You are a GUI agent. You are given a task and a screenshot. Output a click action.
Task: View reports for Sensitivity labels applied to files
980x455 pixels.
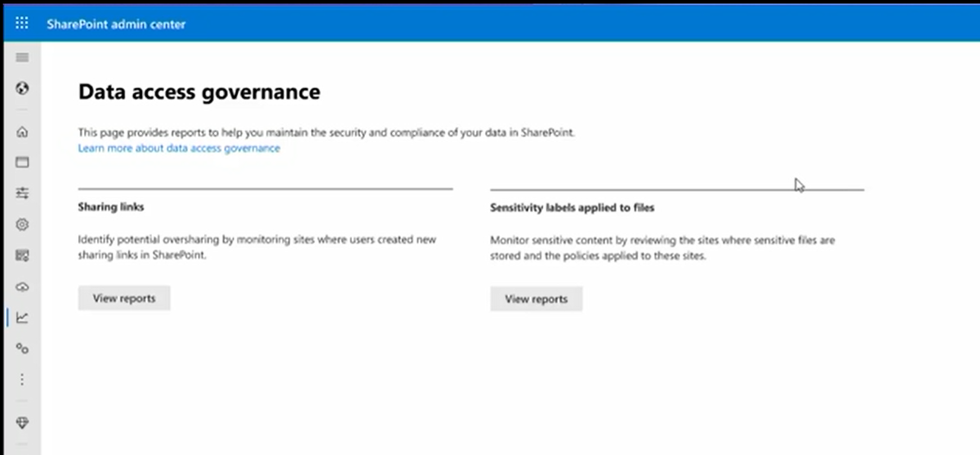(536, 299)
